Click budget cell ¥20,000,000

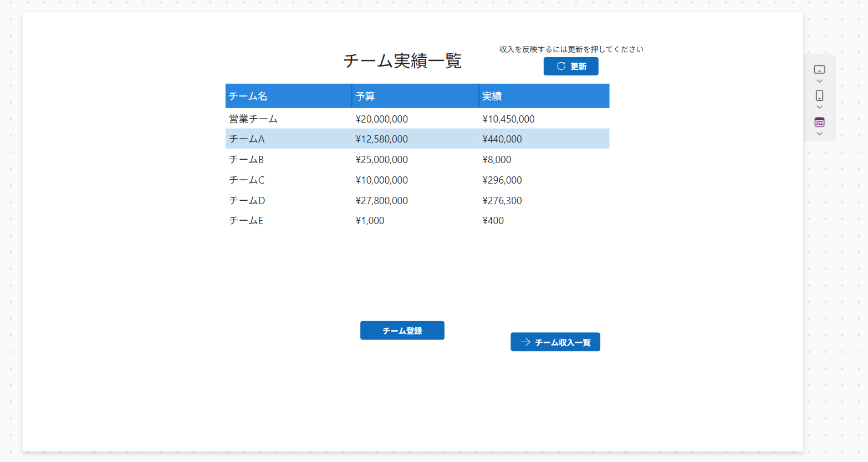(x=382, y=119)
